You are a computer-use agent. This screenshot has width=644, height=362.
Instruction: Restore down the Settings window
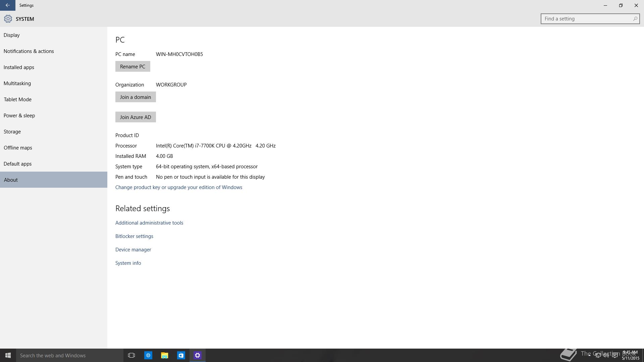(621, 5)
